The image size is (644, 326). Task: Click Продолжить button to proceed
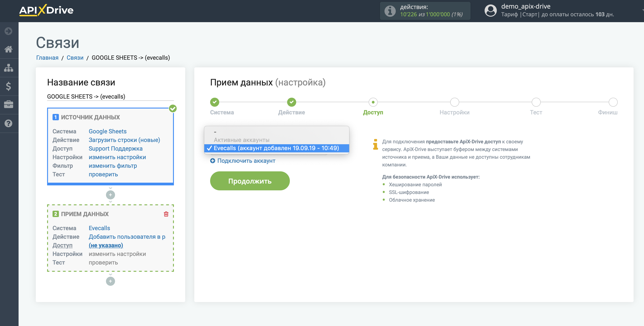250,181
